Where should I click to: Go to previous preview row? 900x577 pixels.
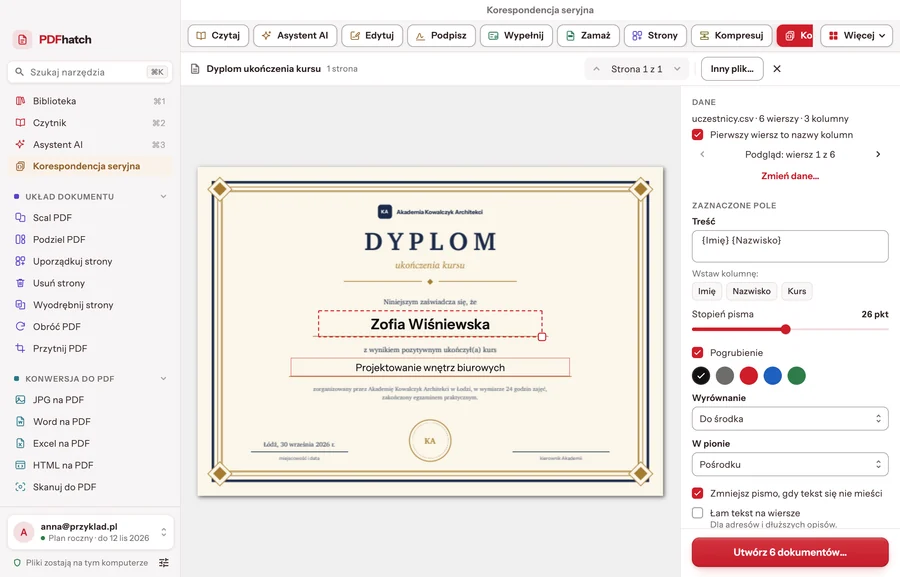[x=702, y=154]
